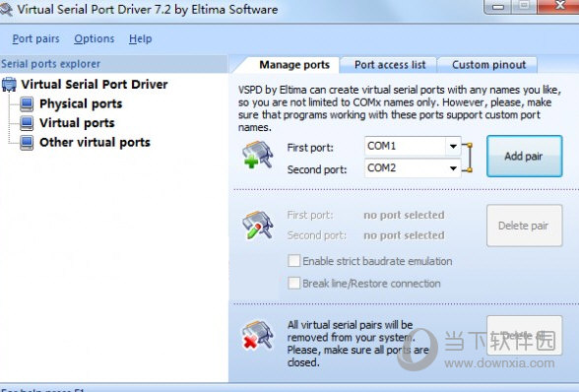The height and width of the screenshot is (392, 579).
Task: Open the Options menu
Action: click(95, 38)
